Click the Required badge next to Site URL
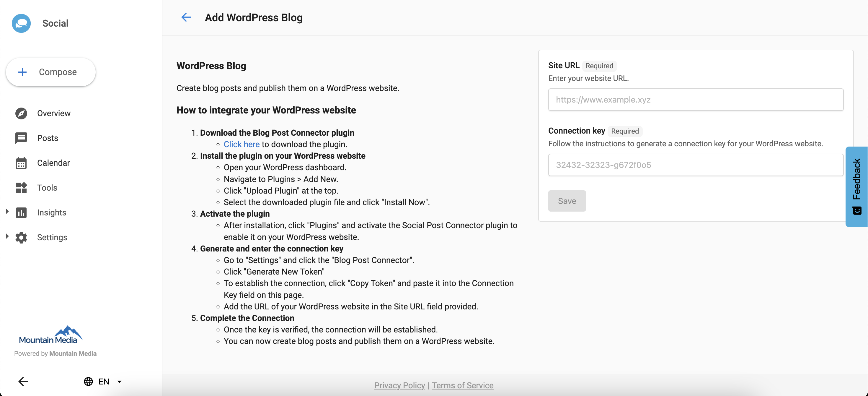 [599, 66]
